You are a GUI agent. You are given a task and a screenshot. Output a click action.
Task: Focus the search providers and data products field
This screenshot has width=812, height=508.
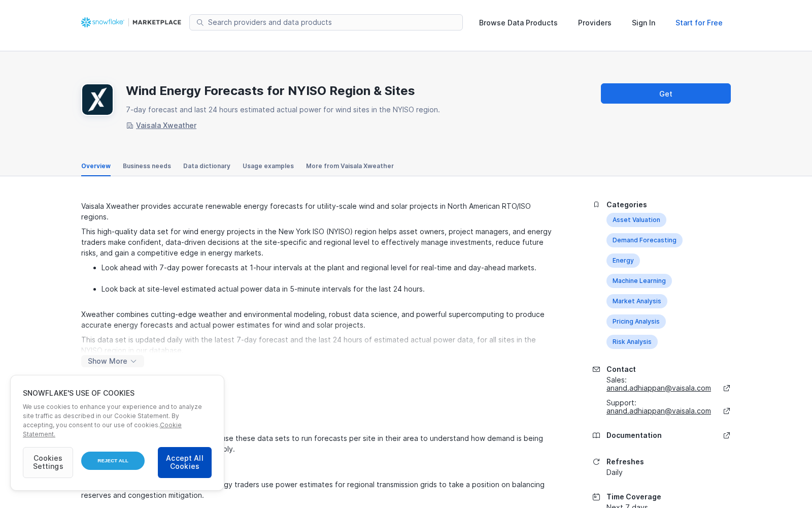coord(326,22)
